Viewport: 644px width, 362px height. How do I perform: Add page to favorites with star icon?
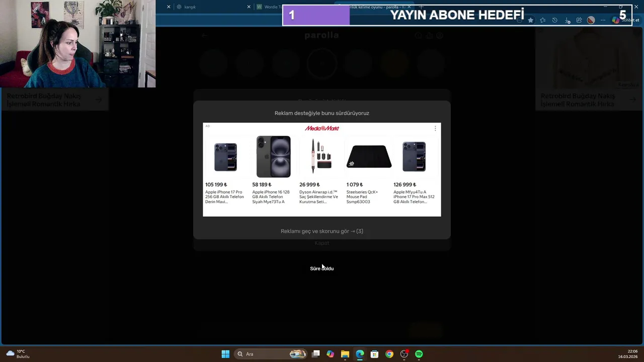point(530,20)
